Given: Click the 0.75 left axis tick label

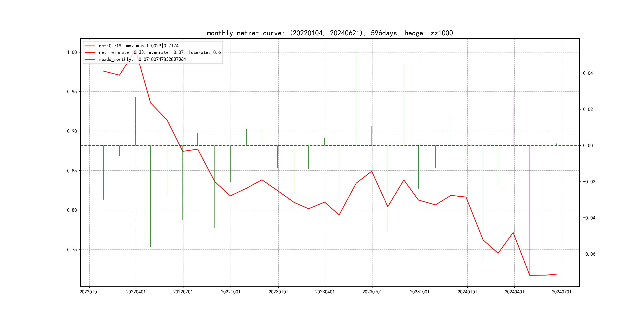Looking at the screenshot, I should 72,249.
